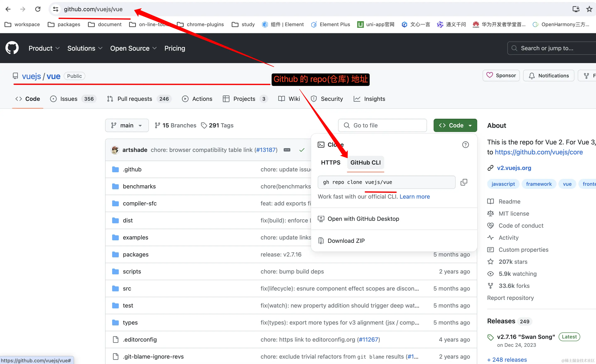Copy the gh repo clone command
The image size is (596, 364).
pos(464,182)
